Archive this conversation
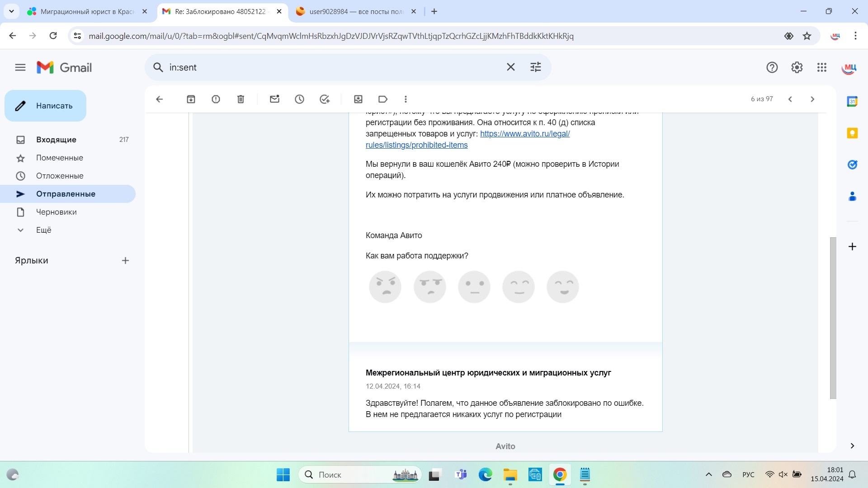 point(191,99)
